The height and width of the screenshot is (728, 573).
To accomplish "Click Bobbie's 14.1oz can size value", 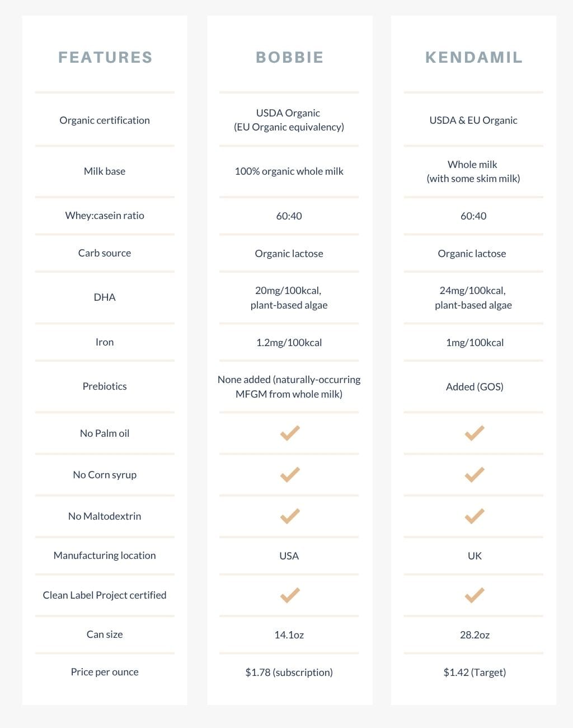I will [289, 634].
